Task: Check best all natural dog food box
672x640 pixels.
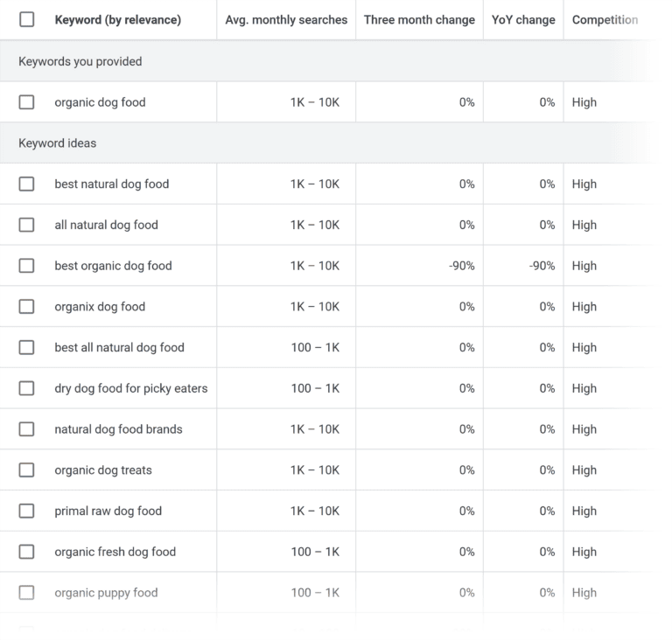Action: coord(26,347)
